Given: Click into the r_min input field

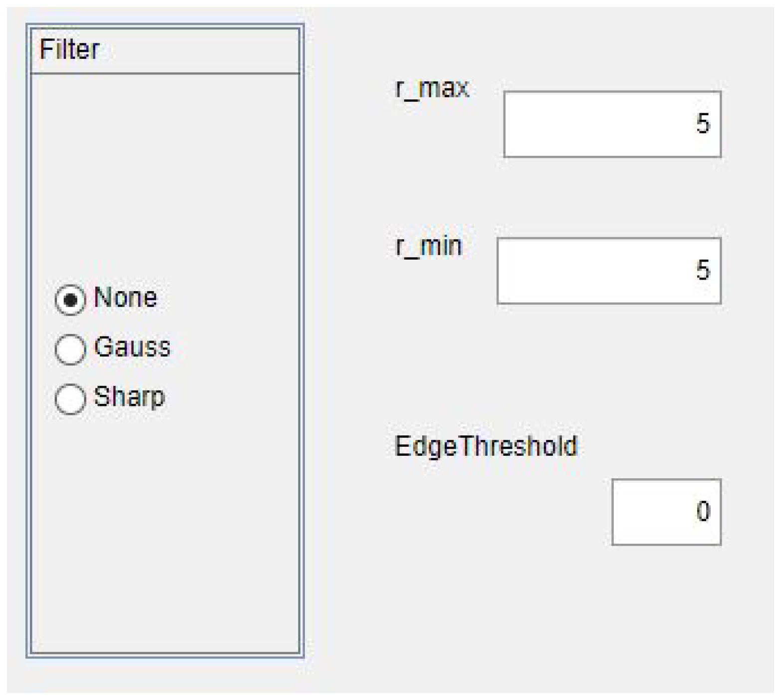Looking at the screenshot, I should tap(609, 271).
